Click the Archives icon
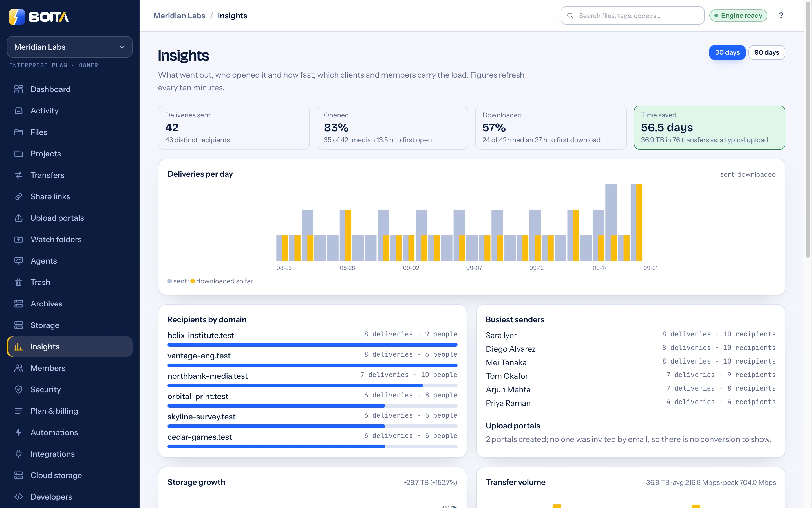Viewport: 812px width, 508px height. coord(18,304)
